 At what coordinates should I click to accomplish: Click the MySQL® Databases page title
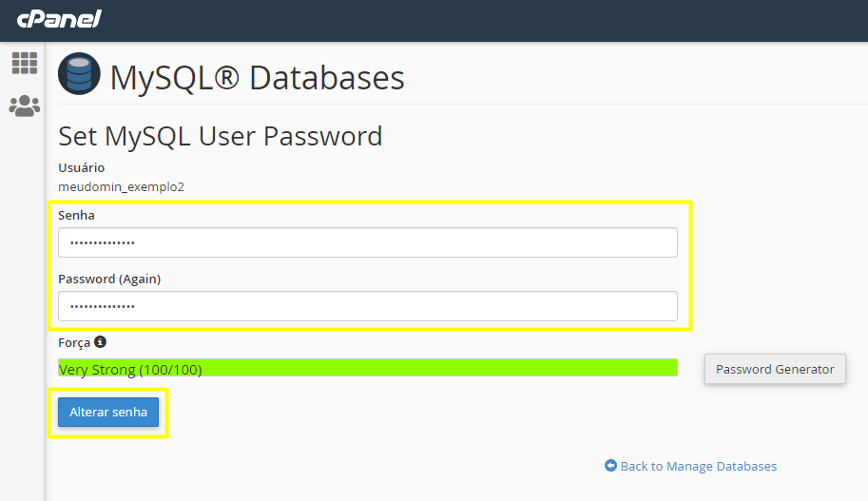[258, 78]
